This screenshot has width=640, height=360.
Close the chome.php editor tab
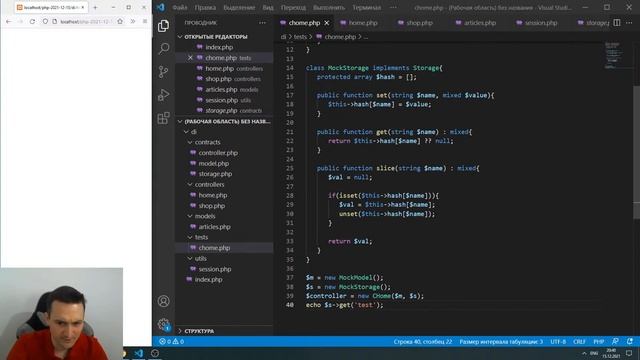(327, 23)
